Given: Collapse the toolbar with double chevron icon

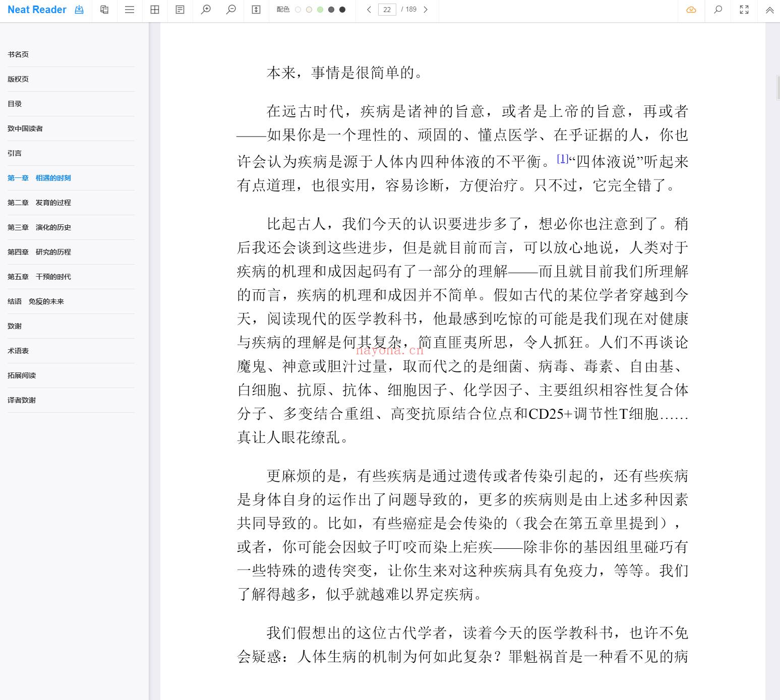Looking at the screenshot, I should 770,10.
